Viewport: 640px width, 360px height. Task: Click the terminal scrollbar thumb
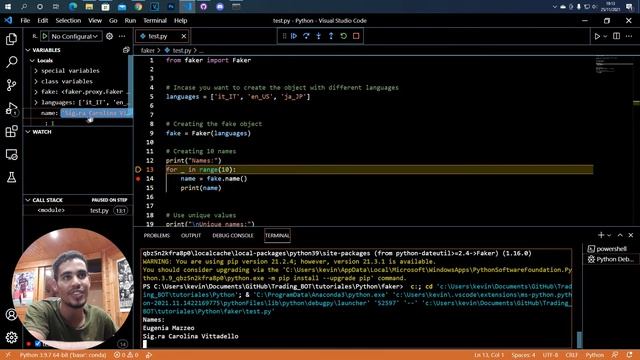tap(579, 339)
